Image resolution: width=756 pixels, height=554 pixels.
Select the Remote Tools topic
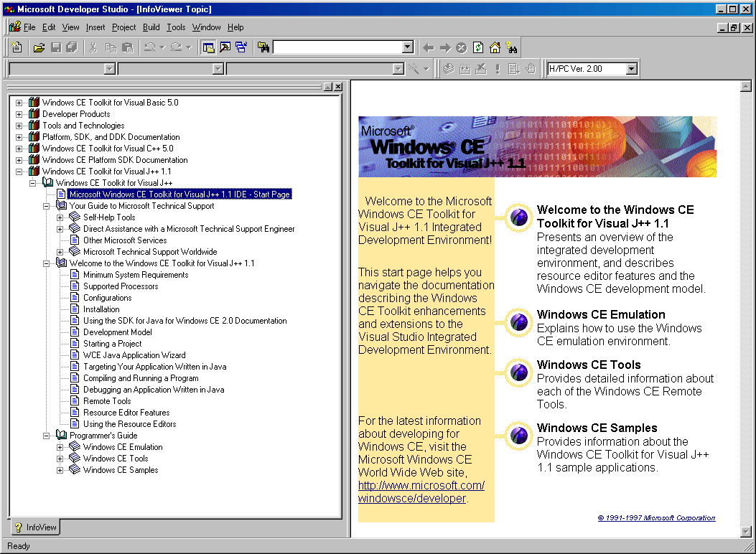pos(107,401)
